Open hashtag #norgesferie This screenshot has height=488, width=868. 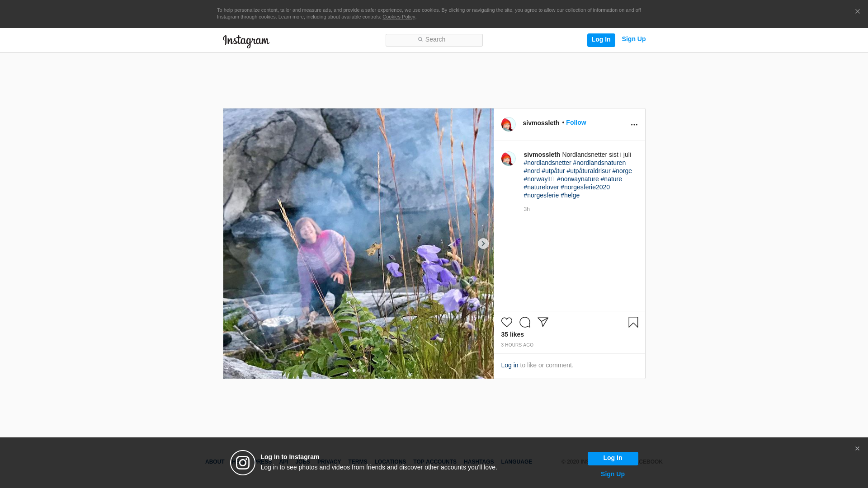[x=541, y=195]
